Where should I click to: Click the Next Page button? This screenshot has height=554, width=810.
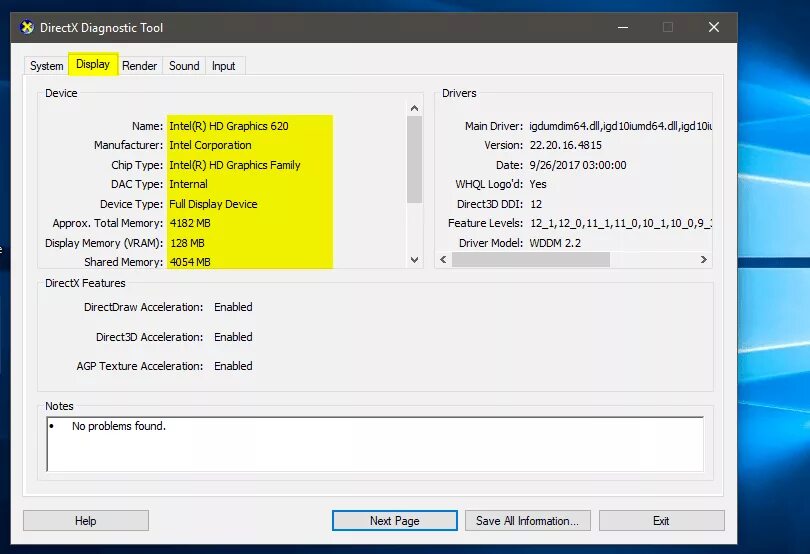(x=395, y=520)
